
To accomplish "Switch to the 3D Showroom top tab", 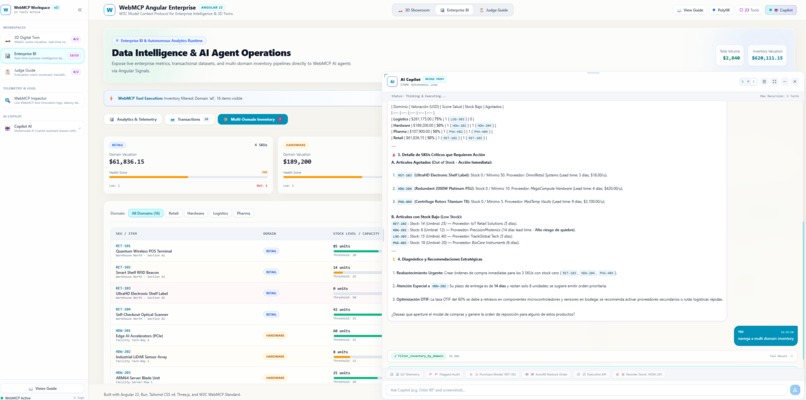I will coord(414,10).
